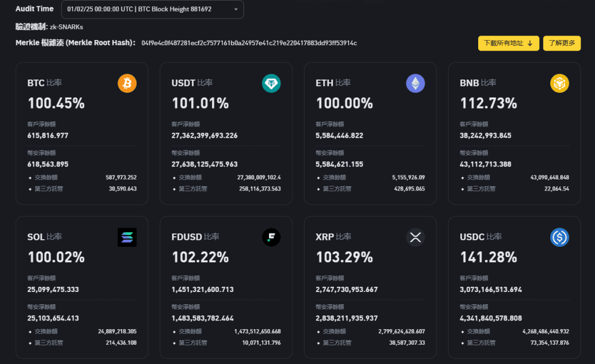
Task: Click the zk-SNARKs verification text
Action: pos(66,27)
